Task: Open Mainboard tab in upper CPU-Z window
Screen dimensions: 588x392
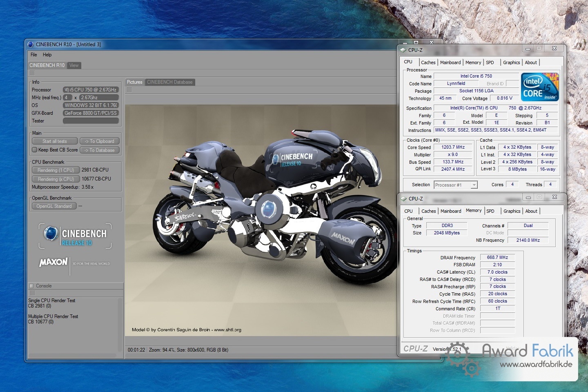Action: pyautogui.click(x=450, y=62)
